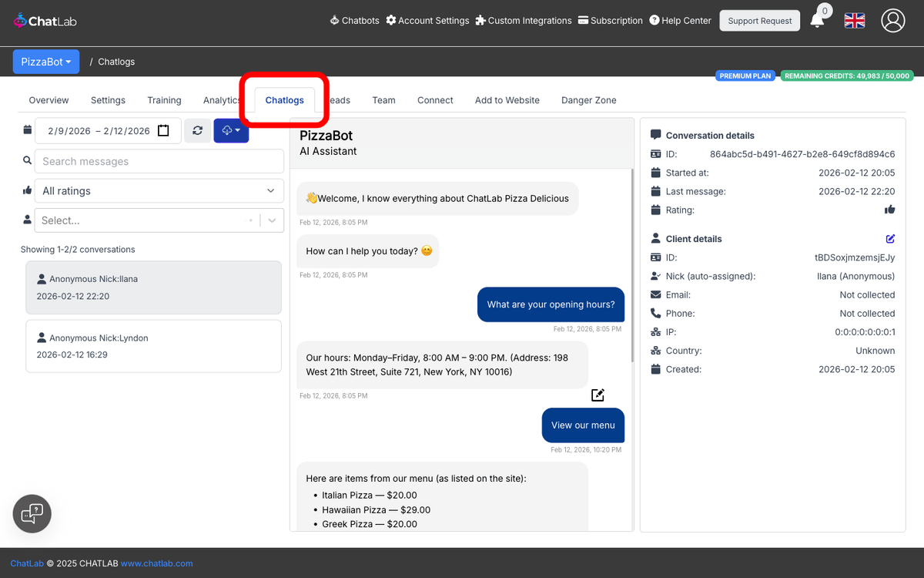Open the PizzaBot chatbot switcher
Image resolution: width=924 pixels, height=578 pixels.
45,61
